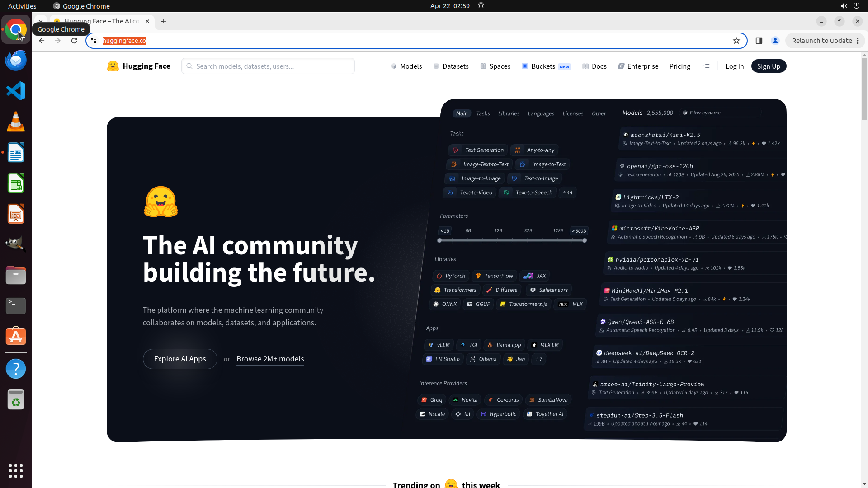Viewport: 868px width, 488px height.
Task: Click the Chrome profile avatar icon
Action: coord(775,41)
